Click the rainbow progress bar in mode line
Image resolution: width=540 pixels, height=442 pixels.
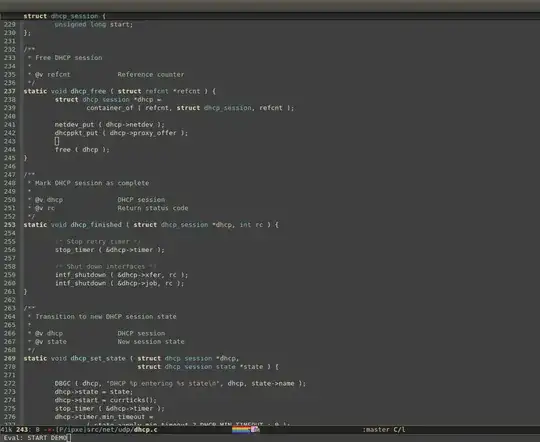click(x=241, y=429)
